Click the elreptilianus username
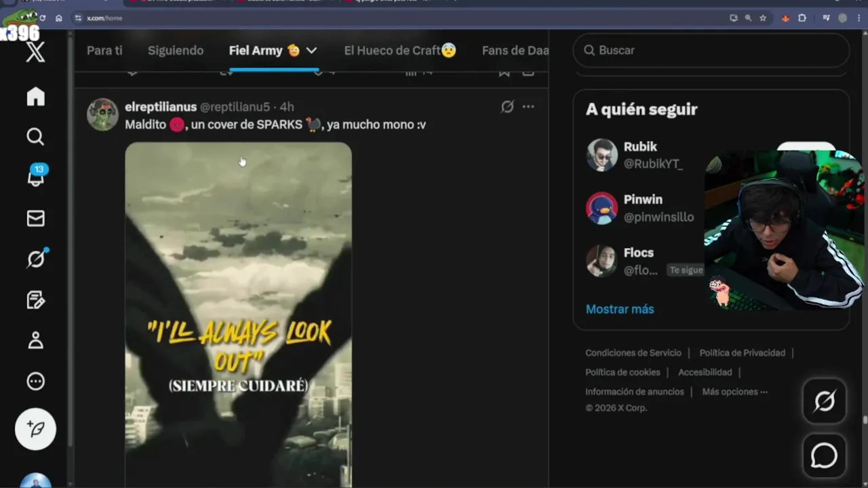868x488 pixels. tap(161, 107)
